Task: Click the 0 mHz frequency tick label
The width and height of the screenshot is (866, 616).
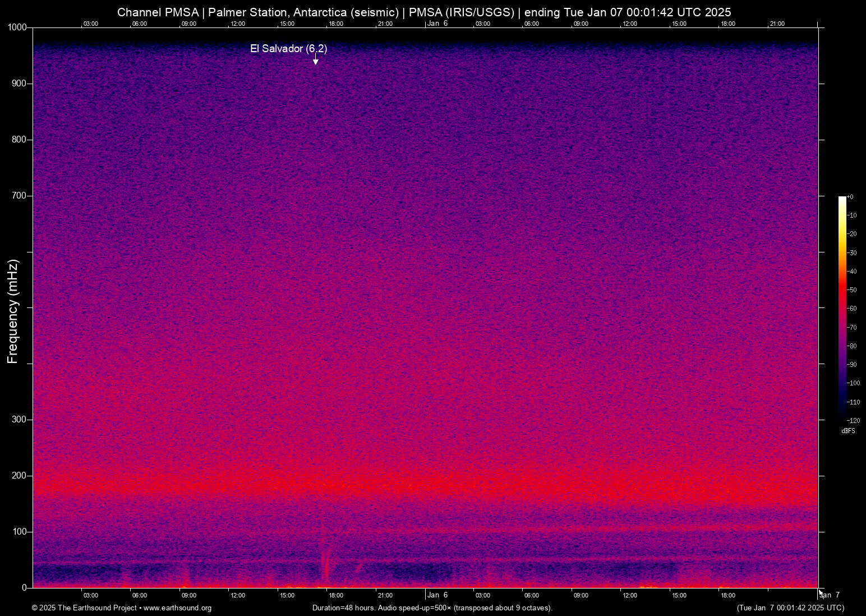Action: [x=24, y=587]
